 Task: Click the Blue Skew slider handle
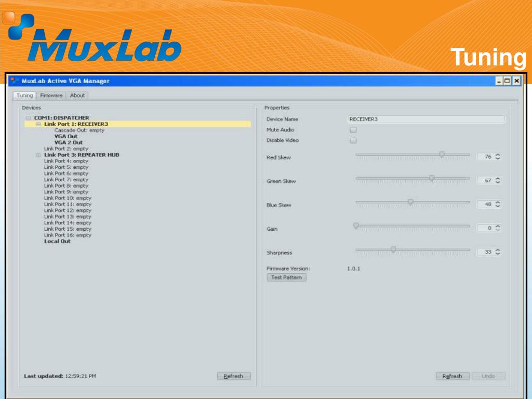[x=410, y=202]
